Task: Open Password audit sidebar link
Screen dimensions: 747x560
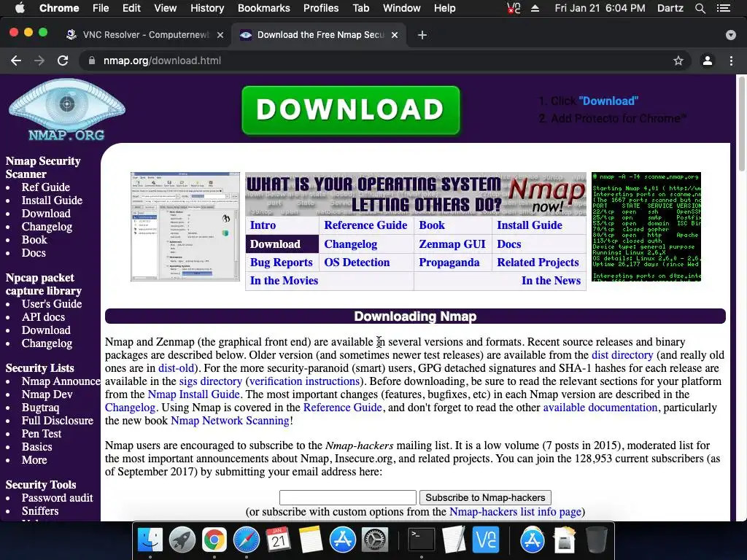Action: tap(57, 497)
